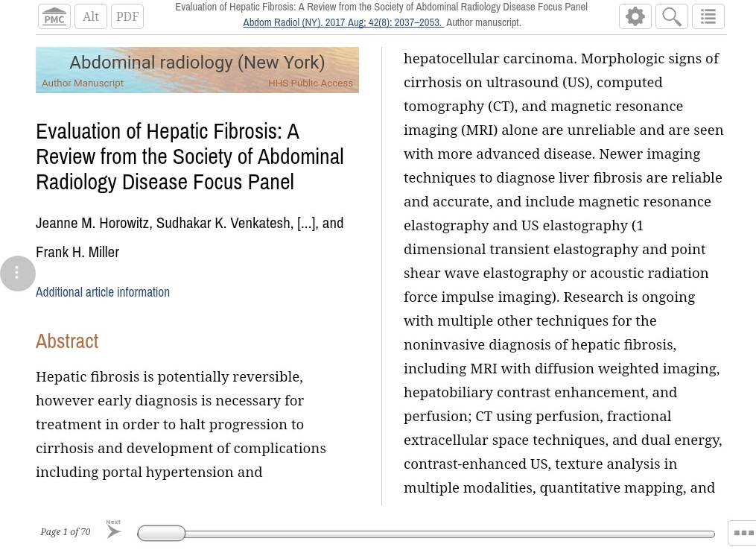Click the Page 1 of 70 indicator

65,532
